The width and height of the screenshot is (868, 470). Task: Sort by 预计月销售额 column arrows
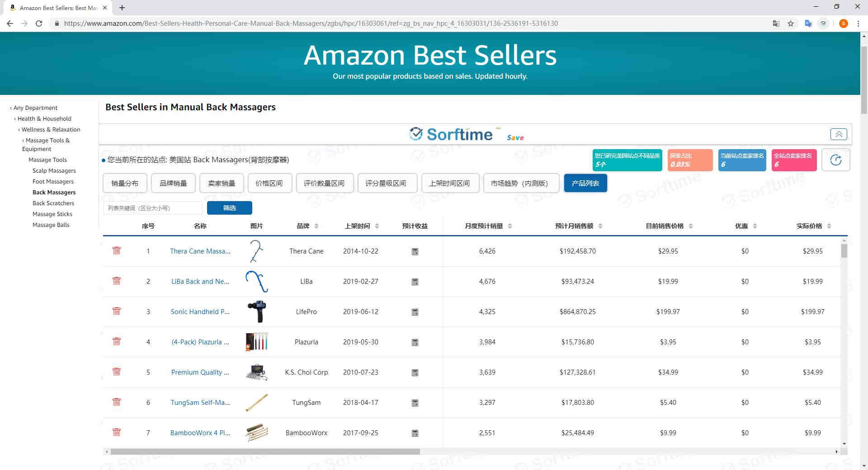coord(600,226)
